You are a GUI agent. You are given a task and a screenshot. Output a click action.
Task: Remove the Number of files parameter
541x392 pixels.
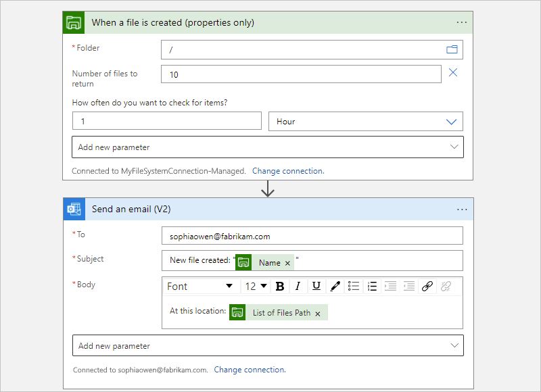click(x=453, y=73)
